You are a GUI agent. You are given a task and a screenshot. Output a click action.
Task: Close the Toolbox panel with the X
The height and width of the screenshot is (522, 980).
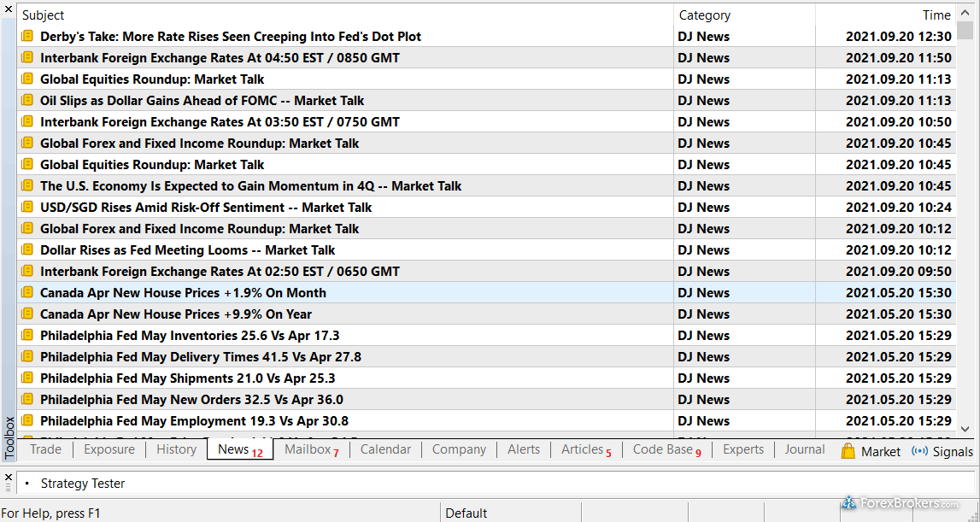pos(9,9)
